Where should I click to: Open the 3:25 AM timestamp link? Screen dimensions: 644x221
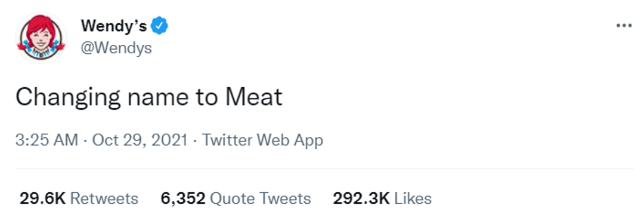(47, 140)
